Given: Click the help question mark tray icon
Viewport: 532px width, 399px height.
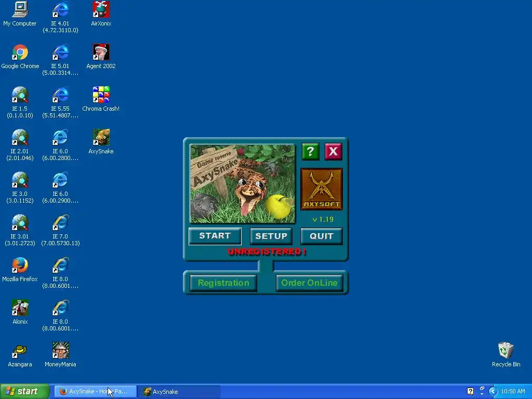Looking at the screenshot, I should tap(470, 392).
